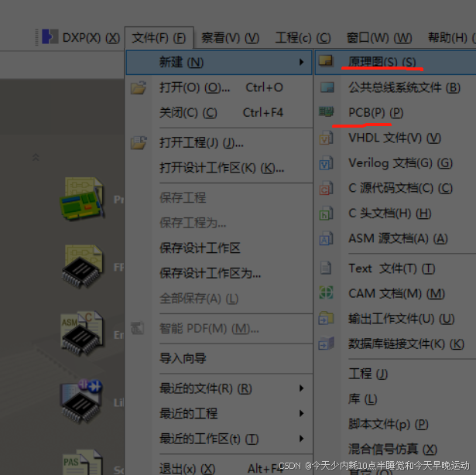Click the FPGA project chip icon
Viewport: 476px width, 475px height.
click(83, 266)
